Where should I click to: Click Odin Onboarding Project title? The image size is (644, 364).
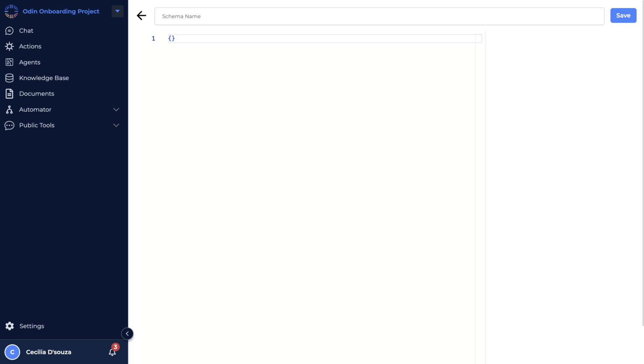61,11
